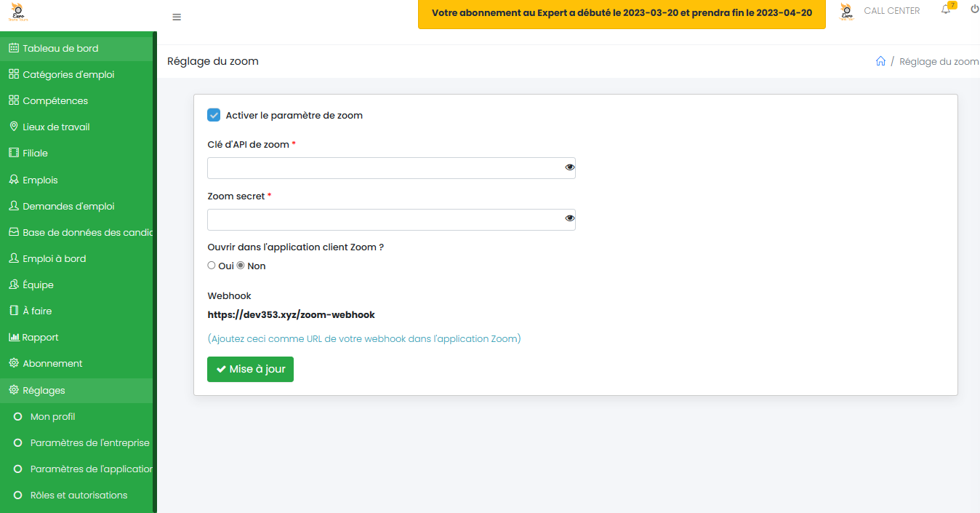This screenshot has width=980, height=513.
Task: Click the power logout icon
Action: tap(974, 10)
